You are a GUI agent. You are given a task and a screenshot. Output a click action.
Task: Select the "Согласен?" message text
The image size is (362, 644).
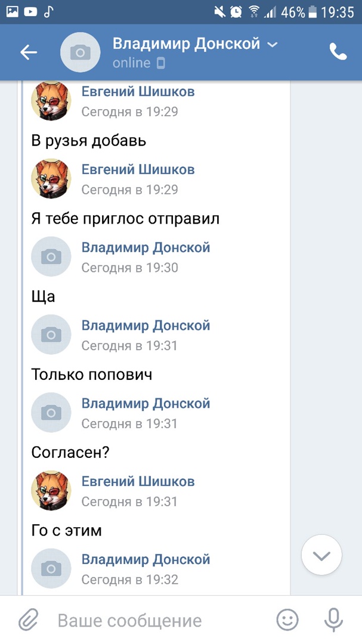[70, 453]
